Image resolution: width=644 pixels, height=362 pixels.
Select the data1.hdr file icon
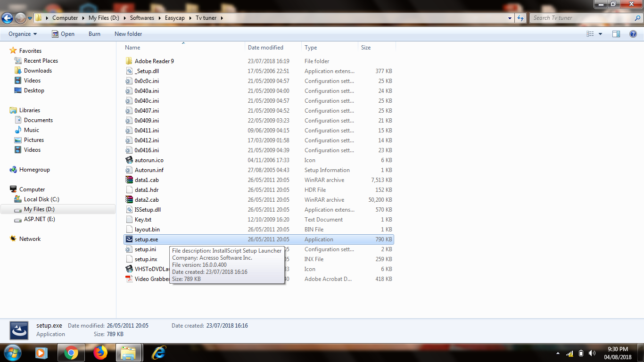coord(129,190)
